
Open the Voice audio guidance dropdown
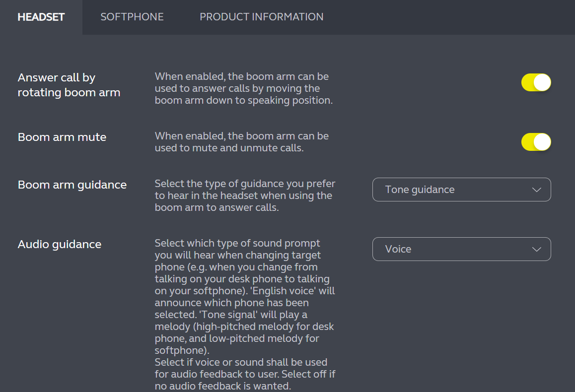point(461,249)
